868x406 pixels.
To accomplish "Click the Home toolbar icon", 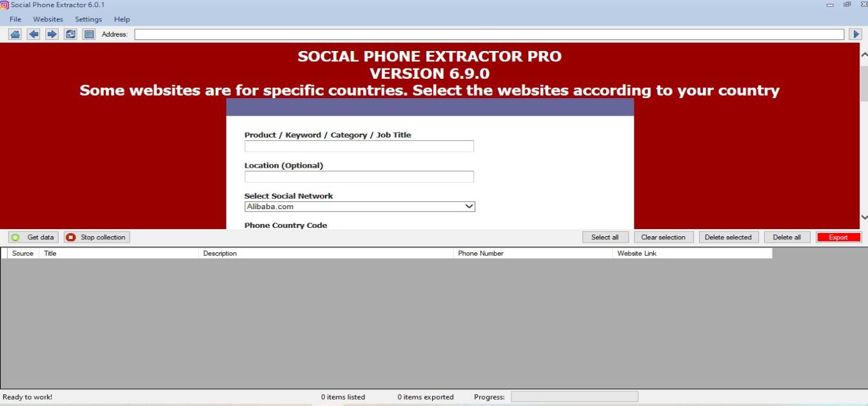I will [15, 34].
